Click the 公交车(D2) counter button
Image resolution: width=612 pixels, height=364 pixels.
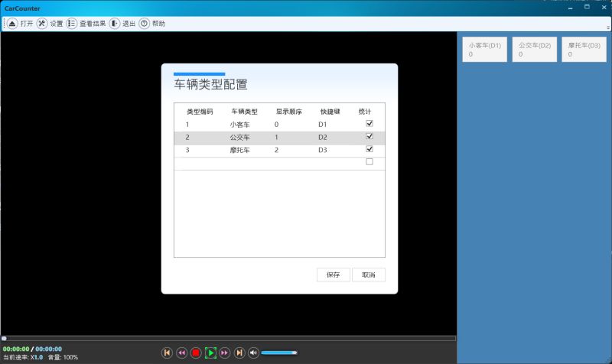point(534,50)
